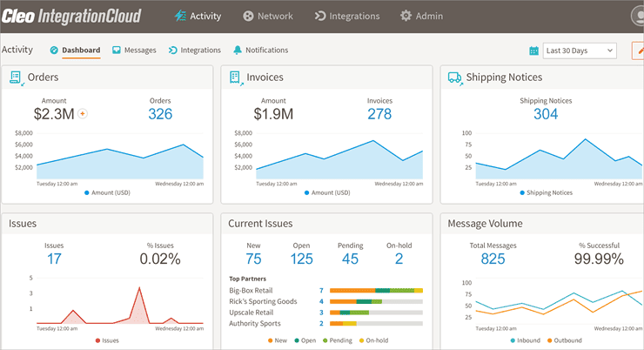Click the calendar icon near date range
This screenshot has height=350, width=644.
(533, 50)
